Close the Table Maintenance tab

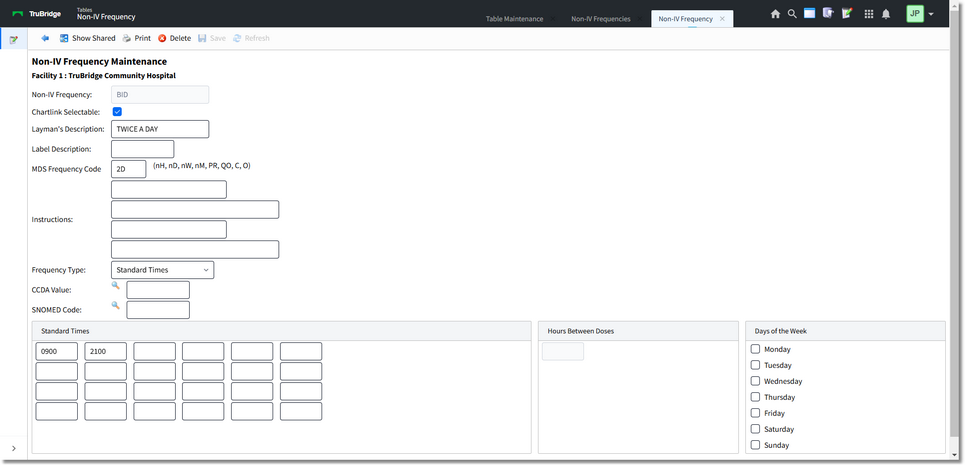553,19
